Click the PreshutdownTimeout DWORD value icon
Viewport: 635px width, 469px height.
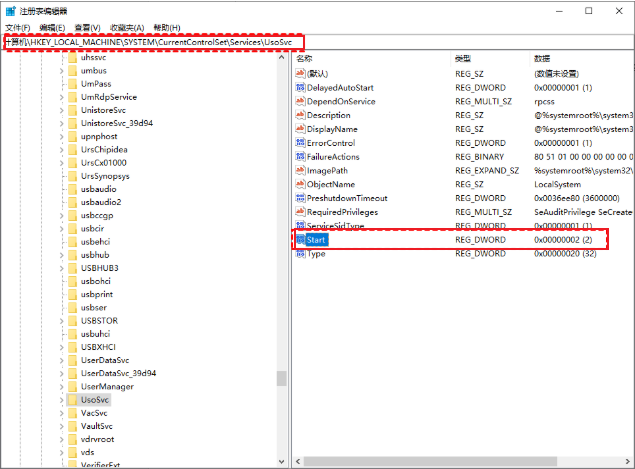(300, 198)
